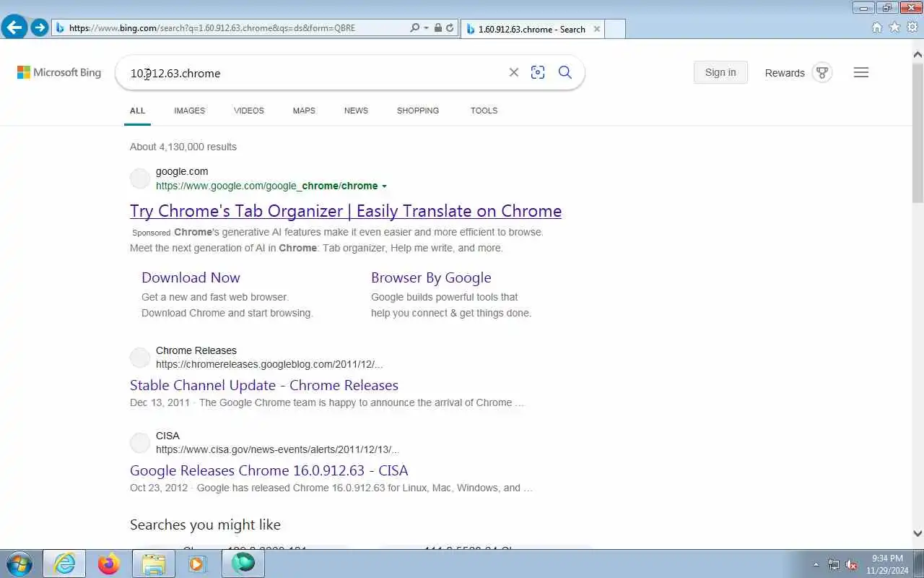This screenshot has height=578, width=924.
Task: Click the network tray icon
Action: (x=834, y=565)
